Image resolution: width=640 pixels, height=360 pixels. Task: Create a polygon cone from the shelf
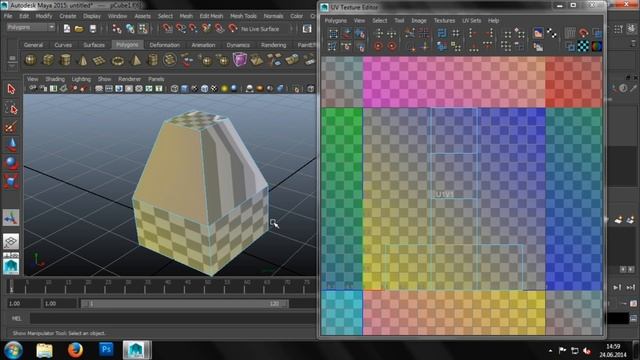click(x=83, y=60)
